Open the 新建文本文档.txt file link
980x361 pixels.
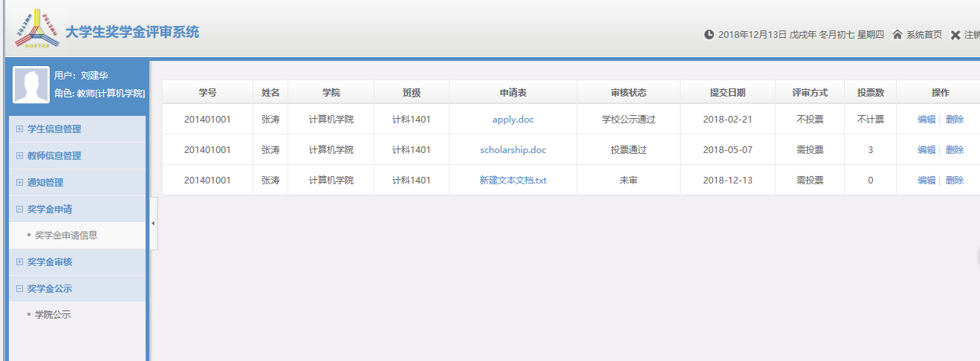tap(513, 180)
